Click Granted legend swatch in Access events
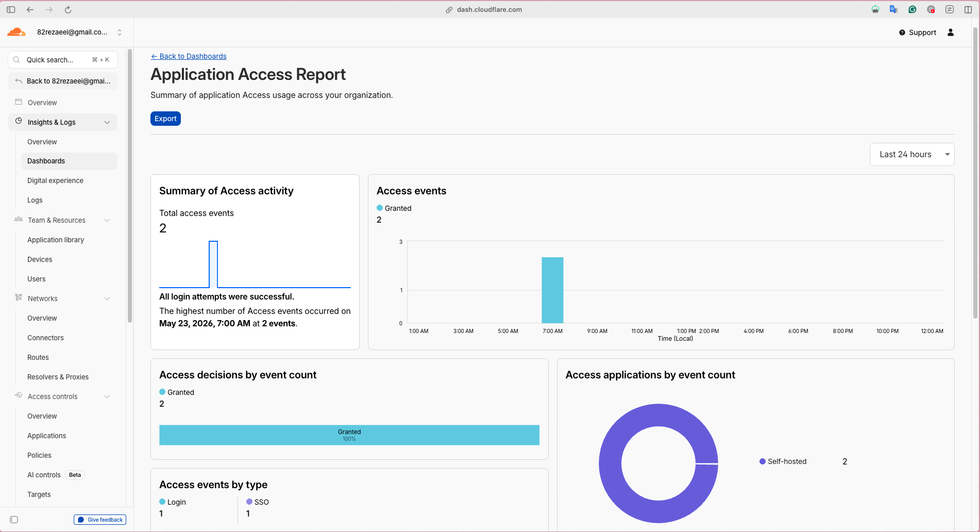This screenshot has height=532, width=980. pos(380,208)
